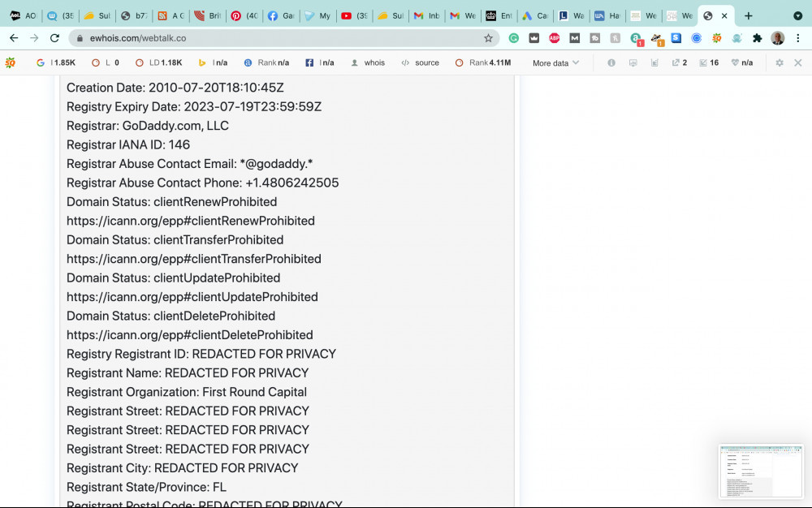This screenshot has width=812, height=508.
Task: Click the teal octopus extension icon
Action: [x=737, y=38]
